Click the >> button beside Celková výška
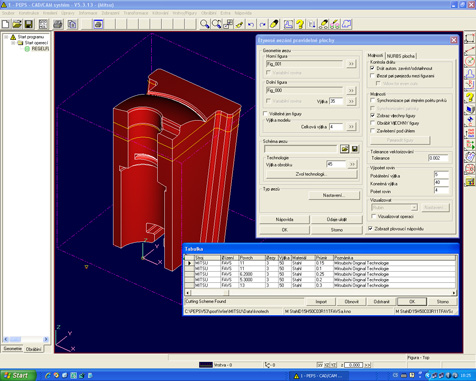 (x=351, y=127)
